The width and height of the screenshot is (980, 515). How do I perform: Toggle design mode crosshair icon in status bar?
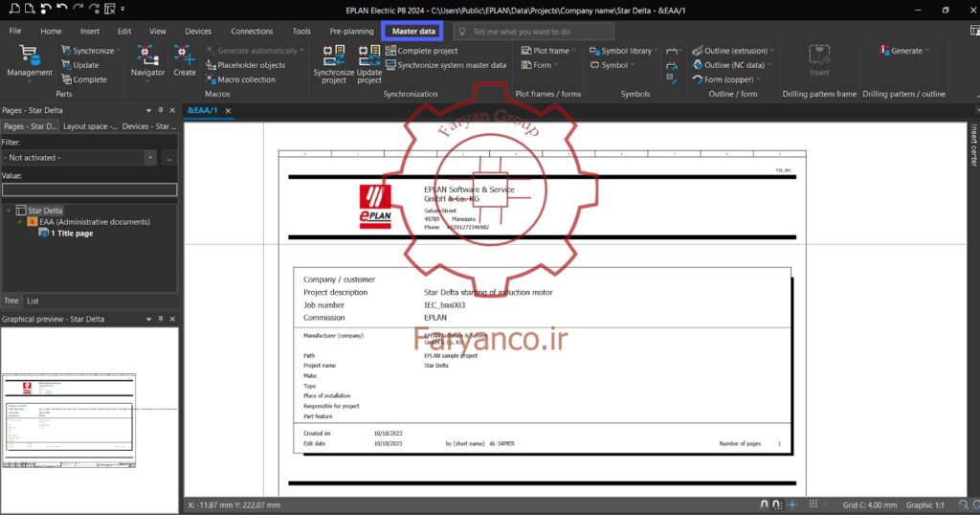[791, 505]
